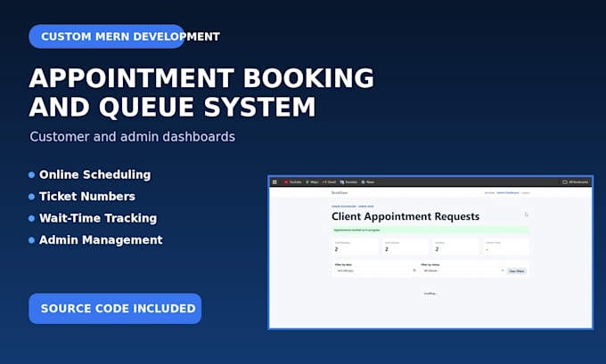Viewport: 606px width, 364px height.
Task: Open the apps grid icon in bookmarks bar
Action: [x=274, y=182]
